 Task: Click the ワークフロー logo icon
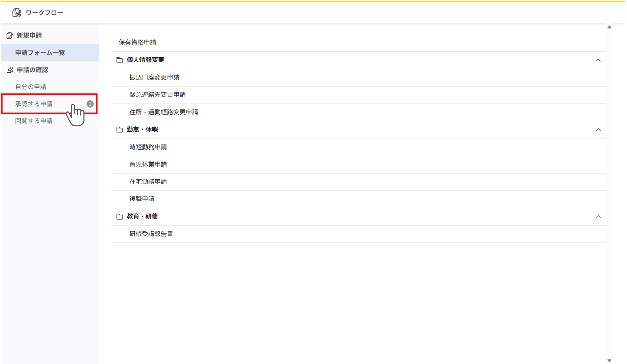pyautogui.click(x=17, y=13)
